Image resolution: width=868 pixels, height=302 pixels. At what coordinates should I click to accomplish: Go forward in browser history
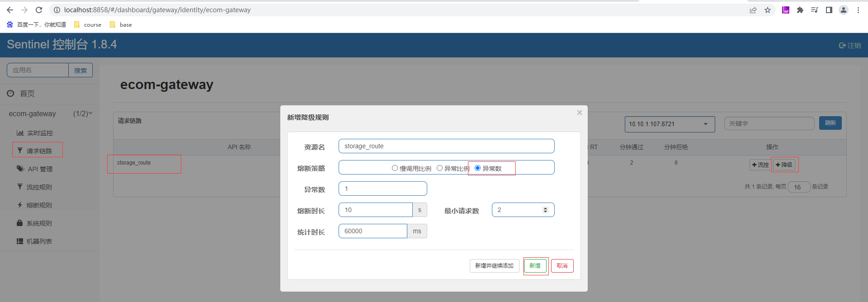pos(24,10)
